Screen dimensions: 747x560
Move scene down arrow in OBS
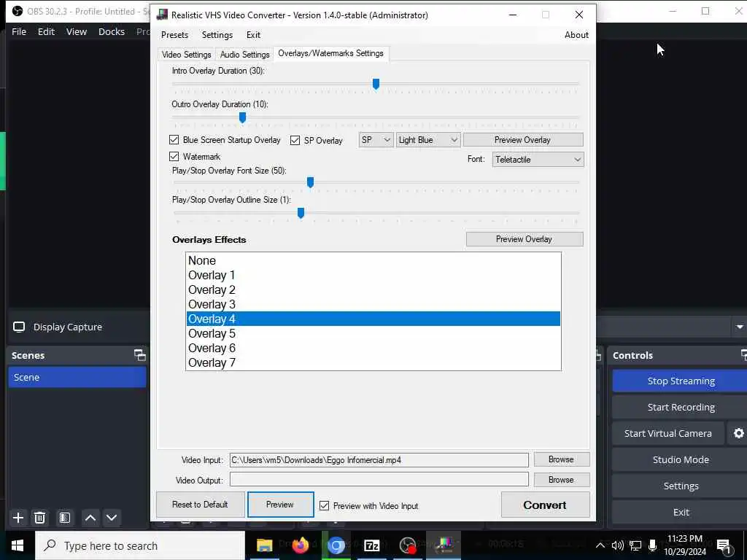tap(112, 518)
